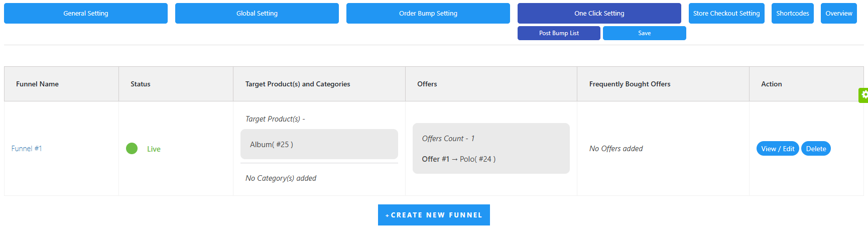Open Order Bump Setting tab
The height and width of the screenshot is (229, 868).
click(428, 14)
